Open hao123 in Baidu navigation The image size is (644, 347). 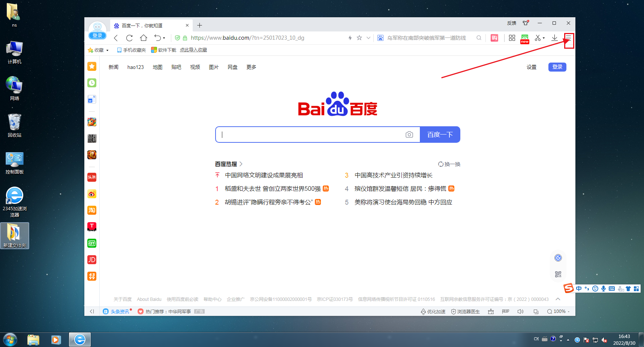[x=136, y=67]
